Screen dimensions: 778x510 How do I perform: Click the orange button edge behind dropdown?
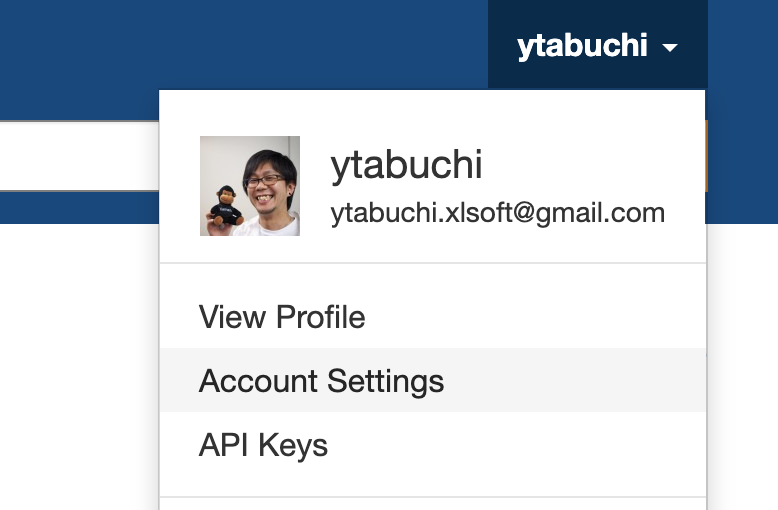click(x=706, y=156)
